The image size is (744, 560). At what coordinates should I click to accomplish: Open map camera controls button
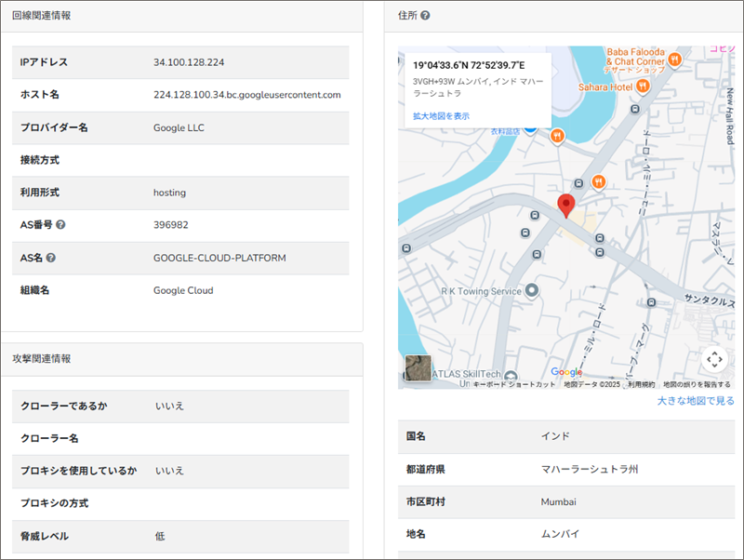click(x=713, y=359)
